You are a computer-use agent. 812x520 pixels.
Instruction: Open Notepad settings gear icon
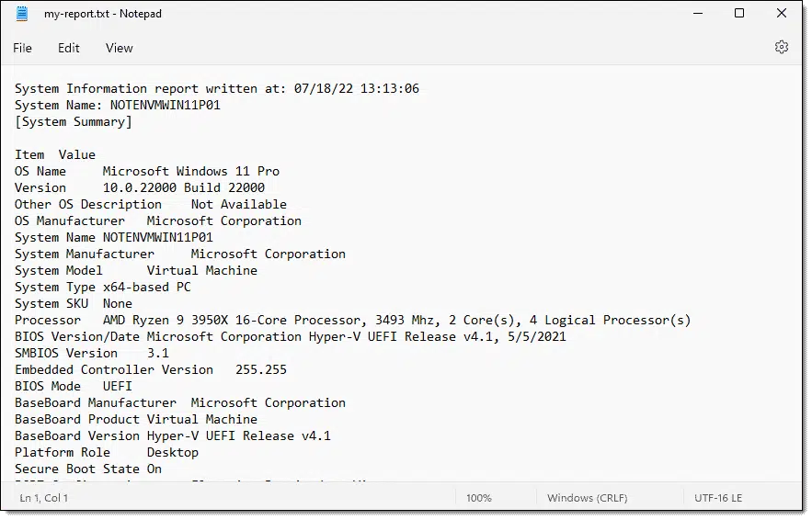pyautogui.click(x=782, y=47)
